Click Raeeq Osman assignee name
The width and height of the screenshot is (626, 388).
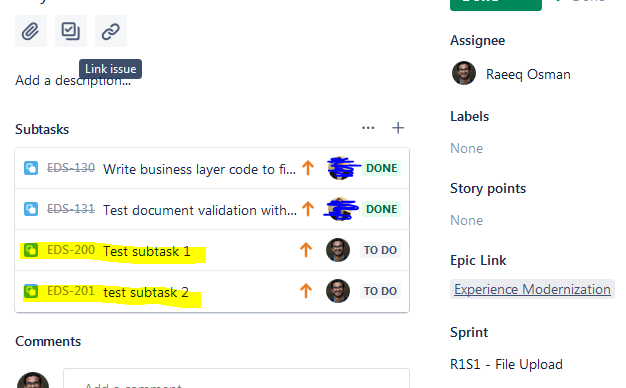(528, 74)
